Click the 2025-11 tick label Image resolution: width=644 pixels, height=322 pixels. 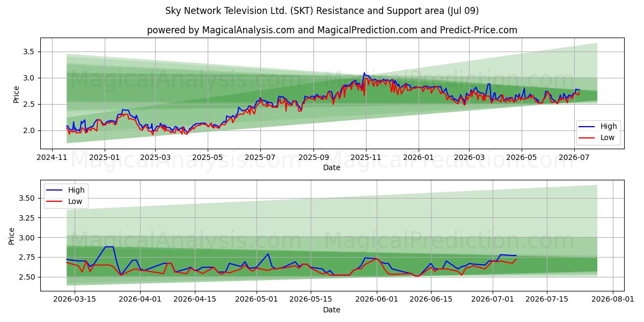pyautogui.click(x=366, y=157)
